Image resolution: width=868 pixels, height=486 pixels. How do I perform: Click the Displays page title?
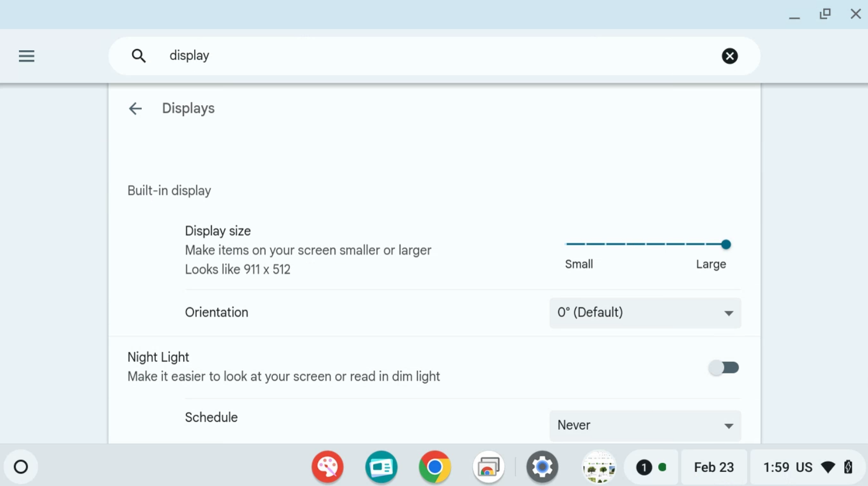[x=188, y=108]
